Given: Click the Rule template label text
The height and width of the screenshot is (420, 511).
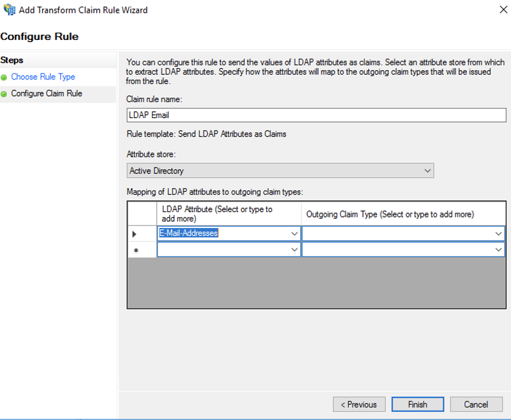Looking at the screenshot, I should coord(206,134).
